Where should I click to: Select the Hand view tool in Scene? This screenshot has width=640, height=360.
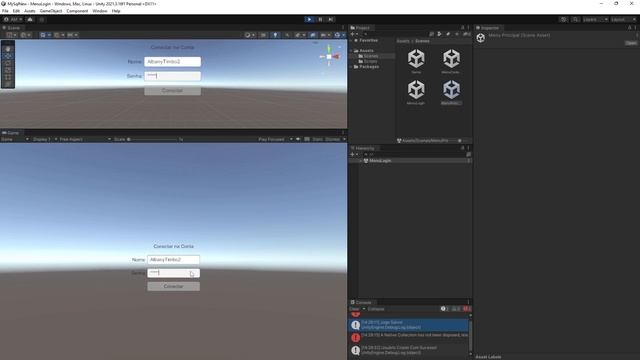pyautogui.click(x=8, y=49)
